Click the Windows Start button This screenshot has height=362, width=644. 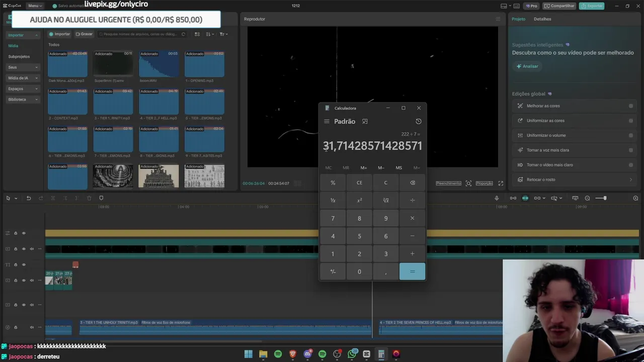click(x=249, y=354)
